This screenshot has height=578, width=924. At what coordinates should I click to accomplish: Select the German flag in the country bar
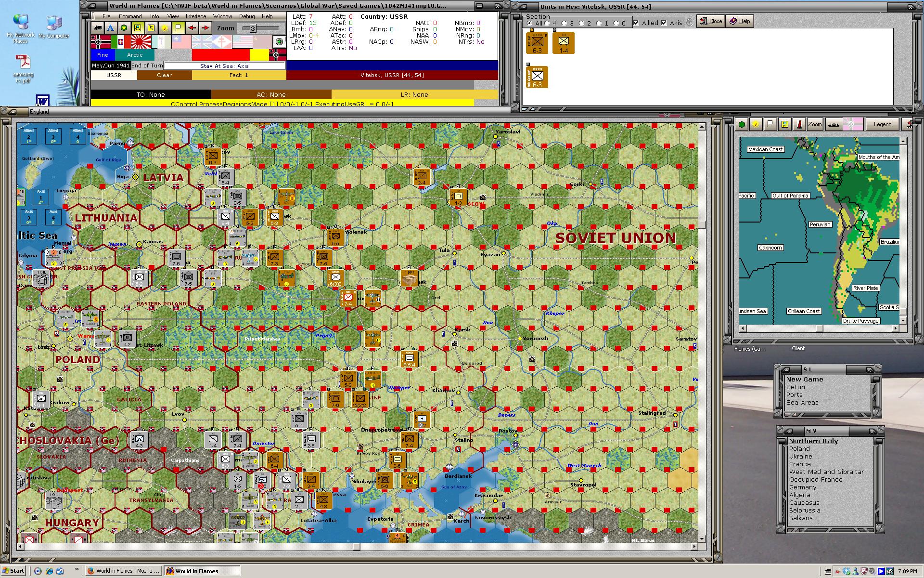coord(101,42)
